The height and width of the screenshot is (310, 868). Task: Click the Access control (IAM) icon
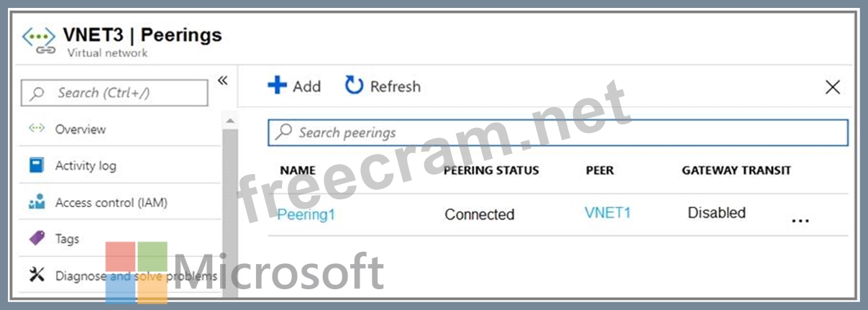coord(37,203)
